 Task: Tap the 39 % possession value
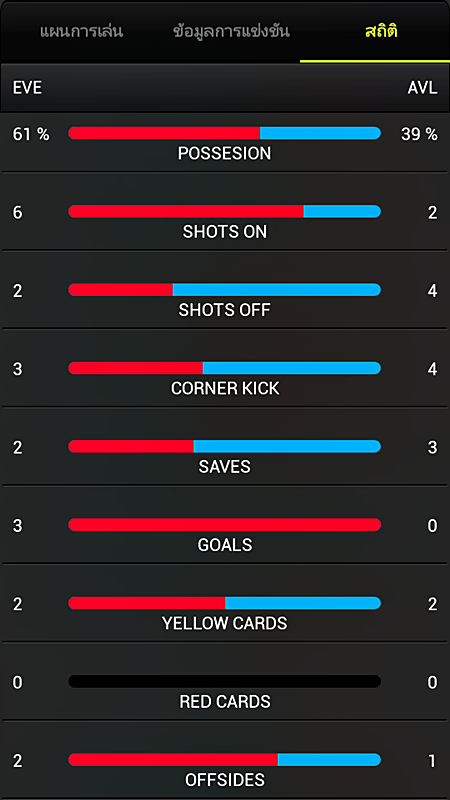419,134
